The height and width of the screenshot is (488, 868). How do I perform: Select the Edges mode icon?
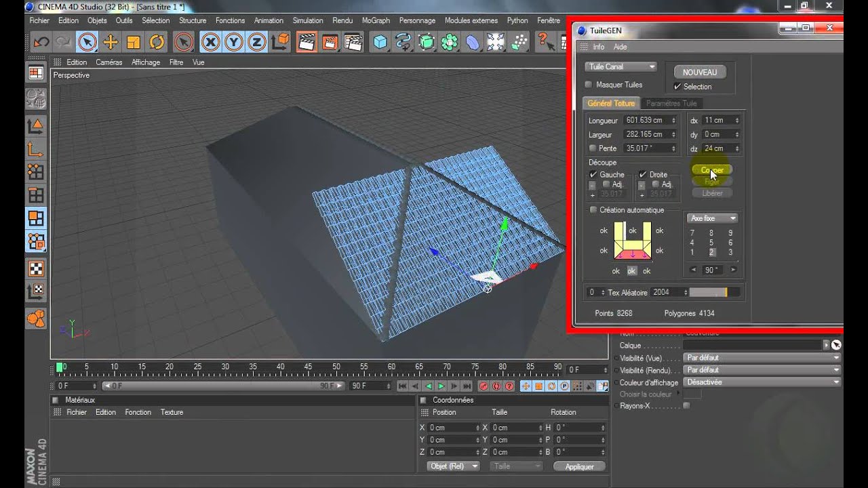(36, 195)
